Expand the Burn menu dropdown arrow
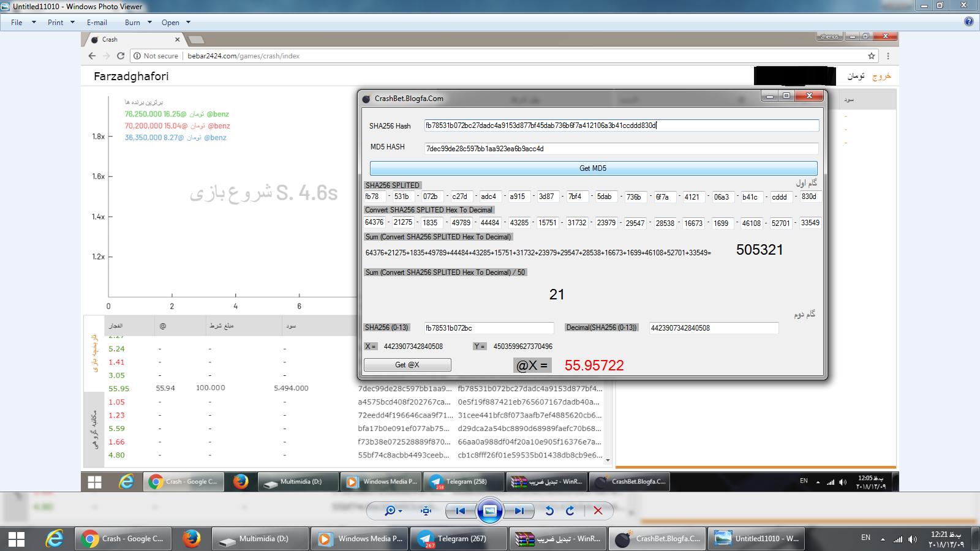The width and height of the screenshot is (980, 551). [x=149, y=23]
